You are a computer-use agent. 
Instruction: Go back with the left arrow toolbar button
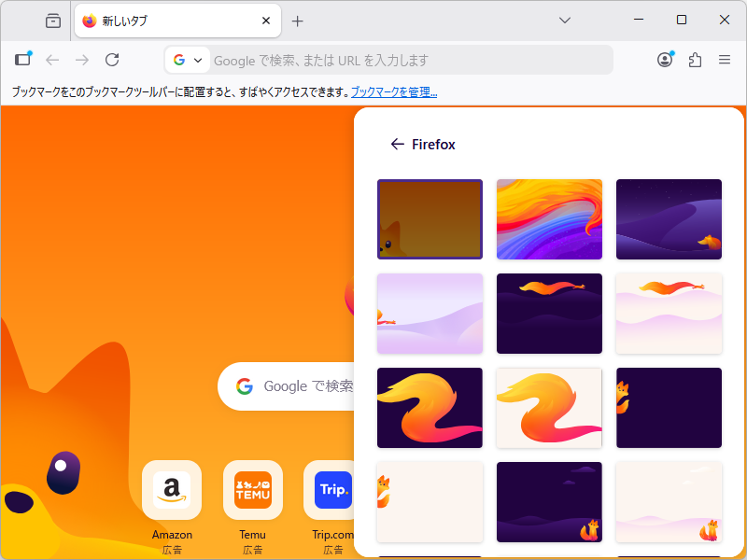coord(52,60)
